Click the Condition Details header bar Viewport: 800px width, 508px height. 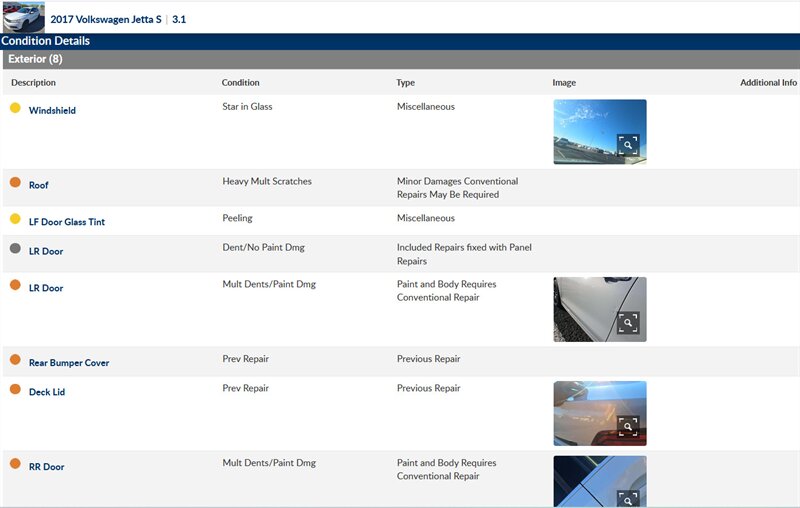pos(46,41)
